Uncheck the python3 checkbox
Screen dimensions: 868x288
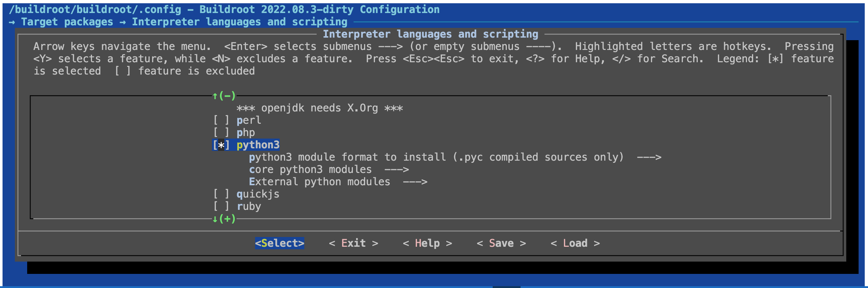click(x=221, y=145)
